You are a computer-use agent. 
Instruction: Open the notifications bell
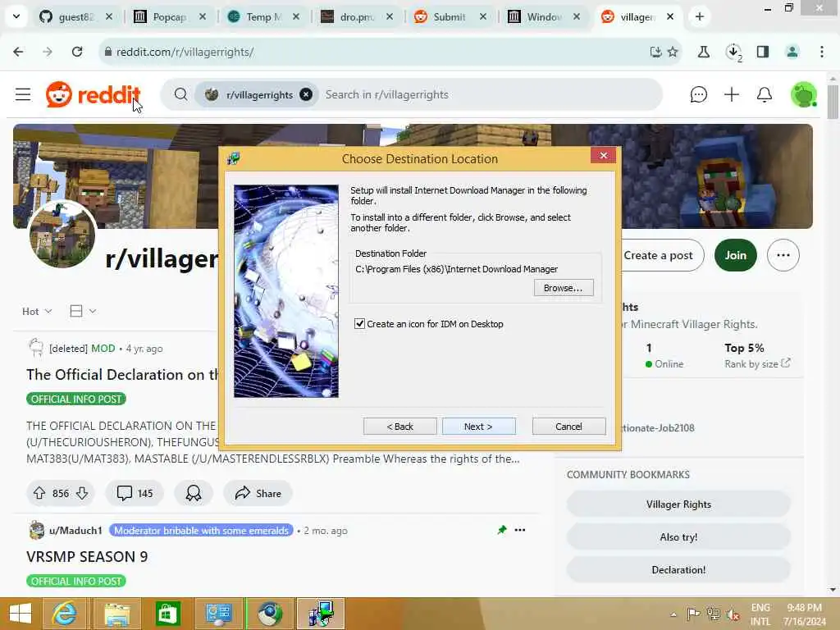point(765,95)
